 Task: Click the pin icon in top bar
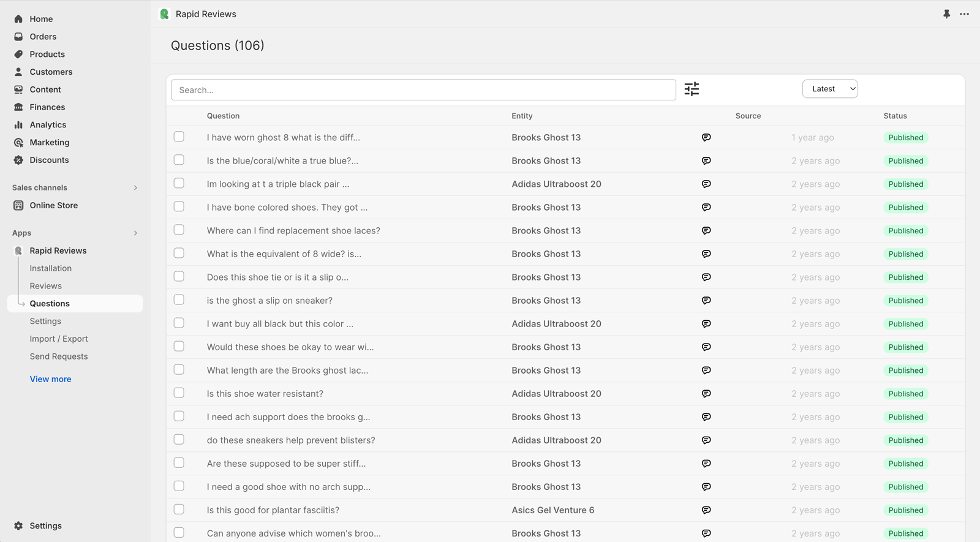click(946, 14)
